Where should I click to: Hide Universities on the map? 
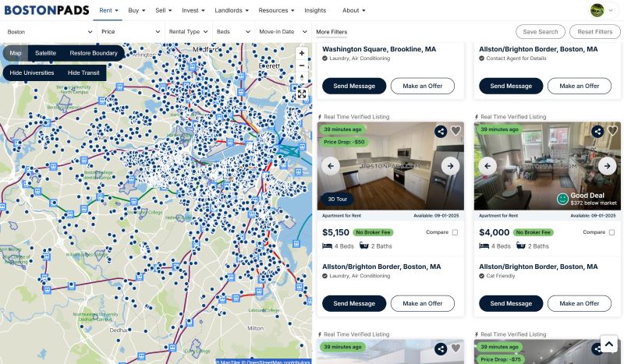pos(32,72)
